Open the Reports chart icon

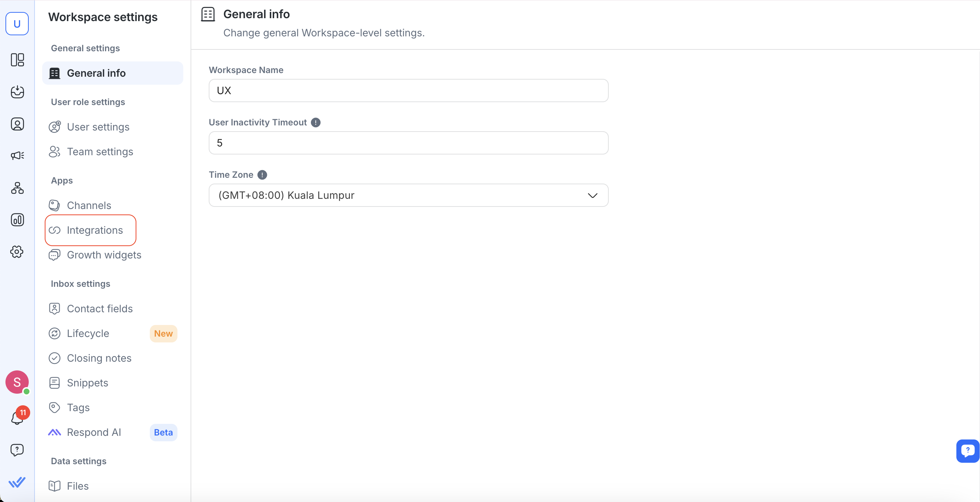(17, 220)
